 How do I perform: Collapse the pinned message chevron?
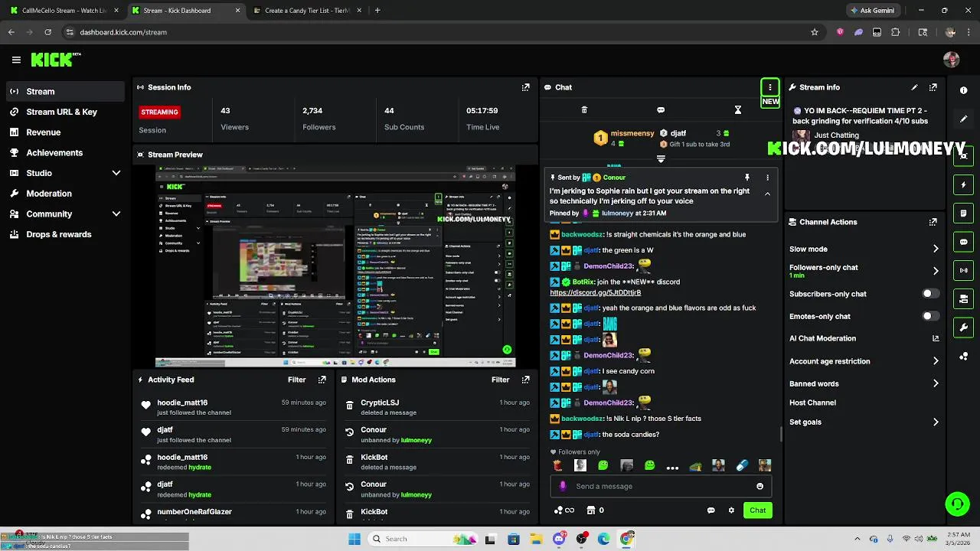pos(767,194)
